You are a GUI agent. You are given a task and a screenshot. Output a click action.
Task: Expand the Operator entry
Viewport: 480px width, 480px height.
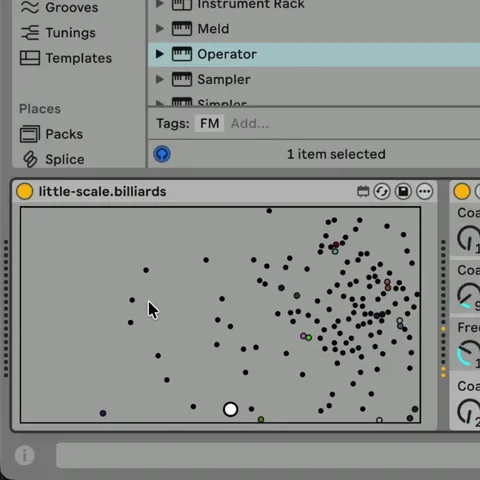160,54
